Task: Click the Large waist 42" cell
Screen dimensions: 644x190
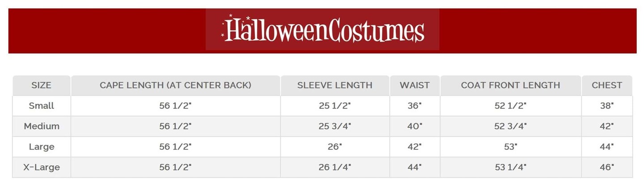Action: point(415,147)
